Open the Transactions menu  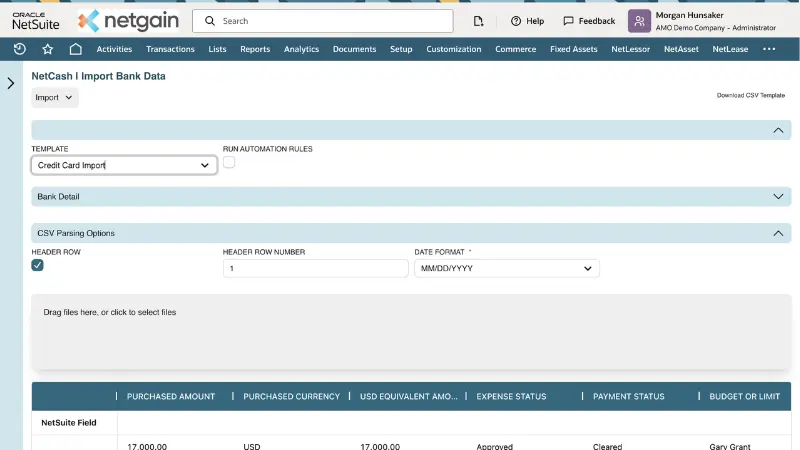tap(170, 49)
